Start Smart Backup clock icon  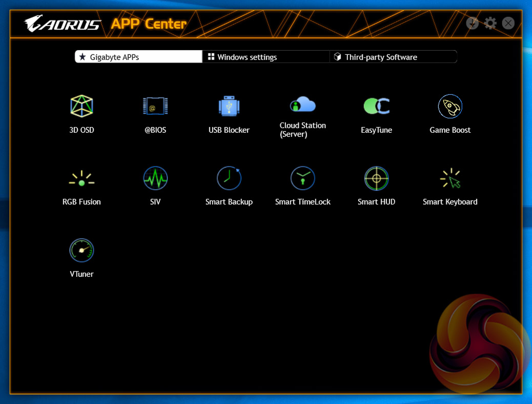coord(229,179)
